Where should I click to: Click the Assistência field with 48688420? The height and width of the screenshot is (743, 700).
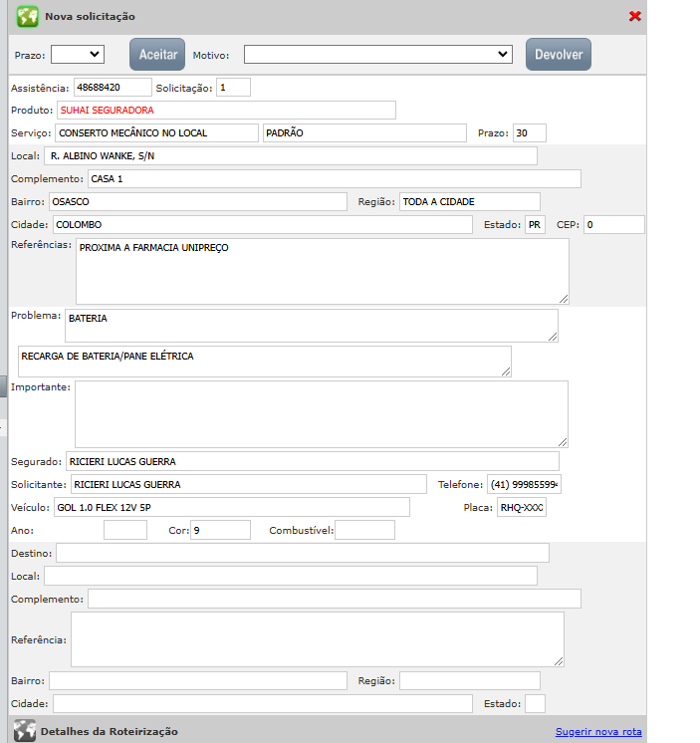[x=113, y=88]
